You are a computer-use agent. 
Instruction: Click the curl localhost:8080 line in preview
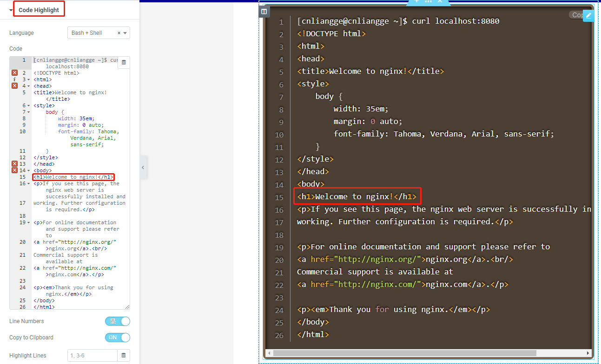tap(398, 21)
